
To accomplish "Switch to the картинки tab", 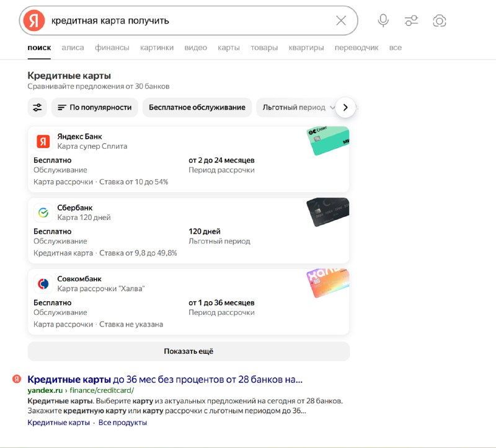I will [157, 48].
